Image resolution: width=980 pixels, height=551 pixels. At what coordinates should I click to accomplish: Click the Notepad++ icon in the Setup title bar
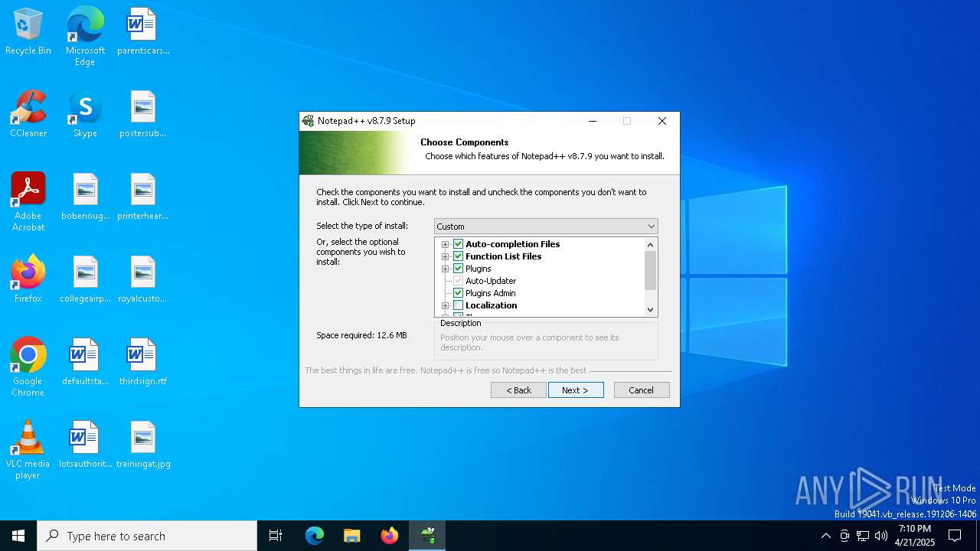[308, 121]
